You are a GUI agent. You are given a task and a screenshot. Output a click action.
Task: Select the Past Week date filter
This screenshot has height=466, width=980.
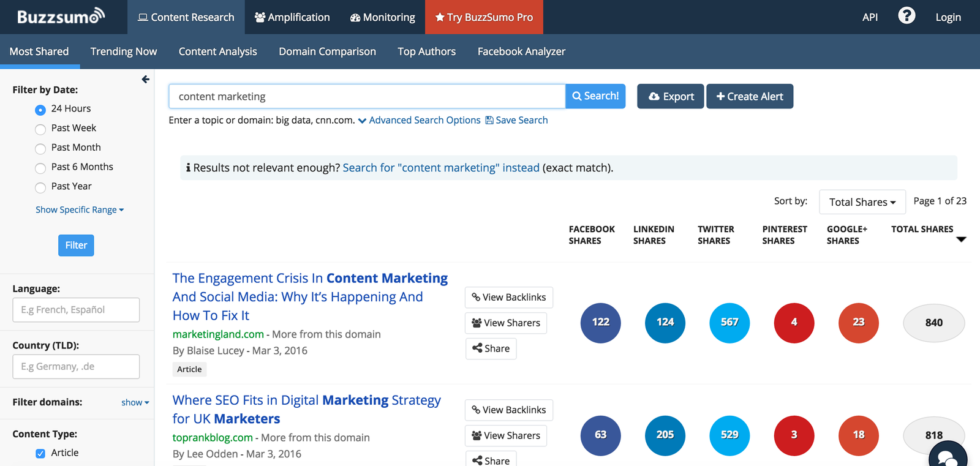[40, 129]
